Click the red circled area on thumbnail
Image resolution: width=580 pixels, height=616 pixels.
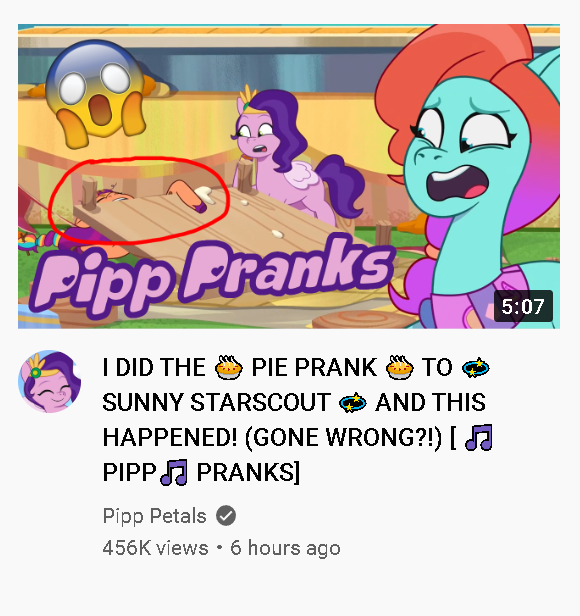click(138, 200)
